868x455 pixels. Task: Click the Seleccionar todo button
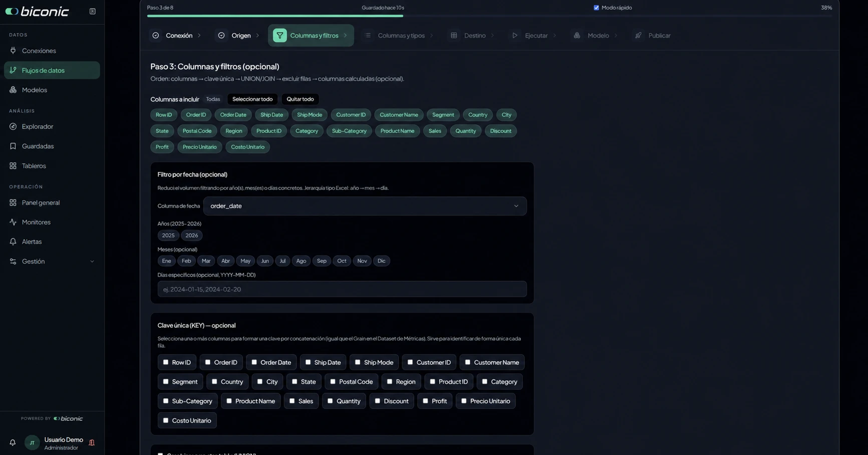252,99
